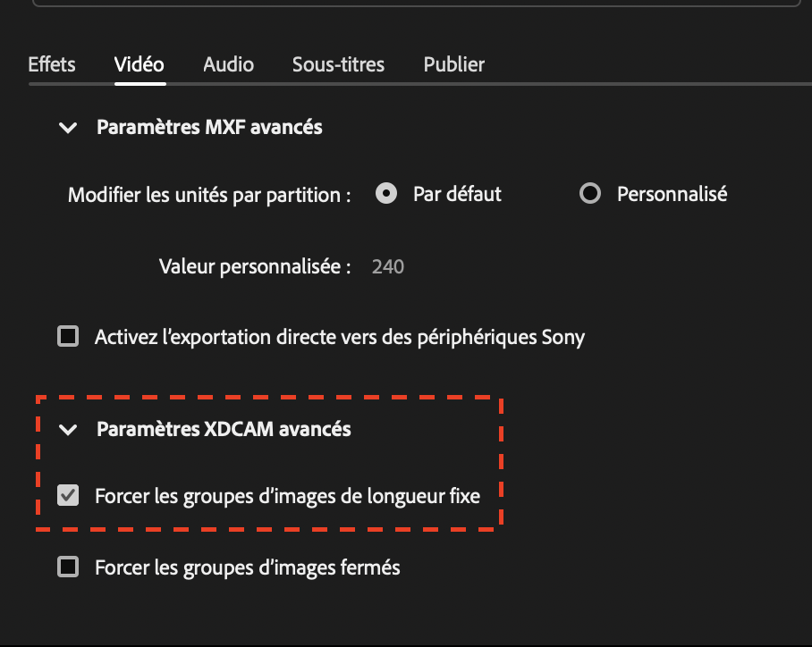Switch to the Vidéo tab
Screen dimensions: 812x647
[x=139, y=63]
